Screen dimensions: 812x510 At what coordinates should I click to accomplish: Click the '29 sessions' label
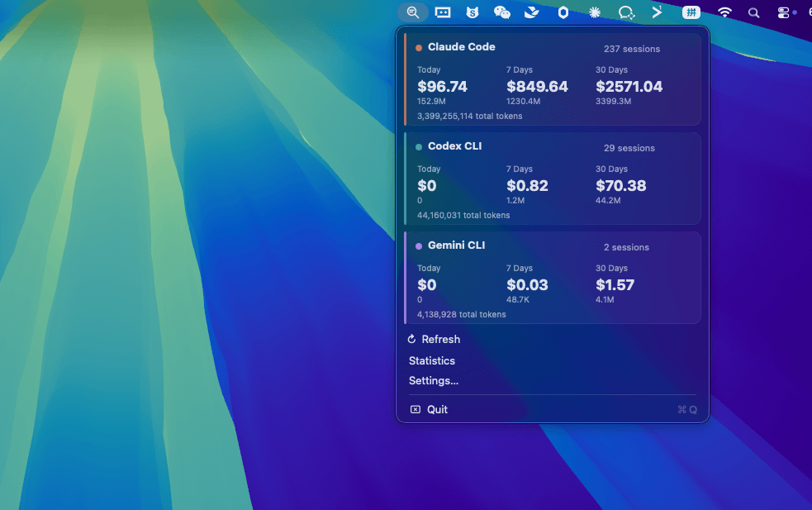(x=629, y=148)
